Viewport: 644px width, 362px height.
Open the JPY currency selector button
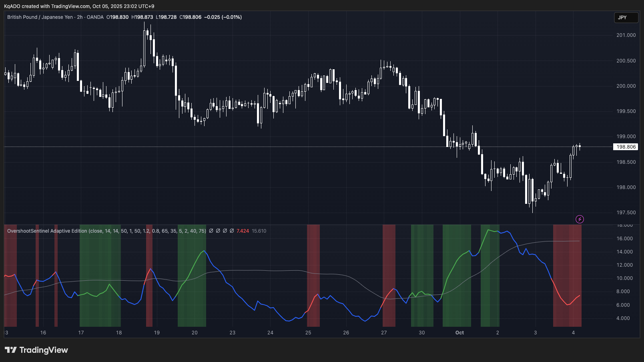pos(626,18)
